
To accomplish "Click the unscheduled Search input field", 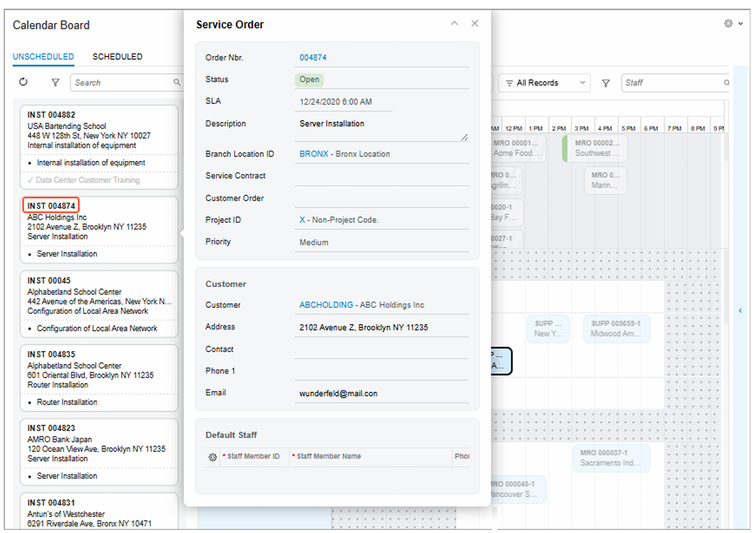I will pyautogui.click(x=121, y=83).
